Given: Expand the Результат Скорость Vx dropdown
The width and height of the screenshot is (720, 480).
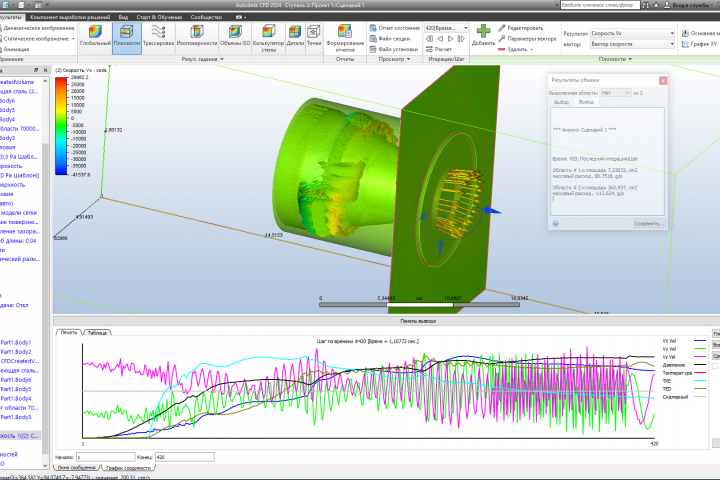Looking at the screenshot, I should 632,33.
